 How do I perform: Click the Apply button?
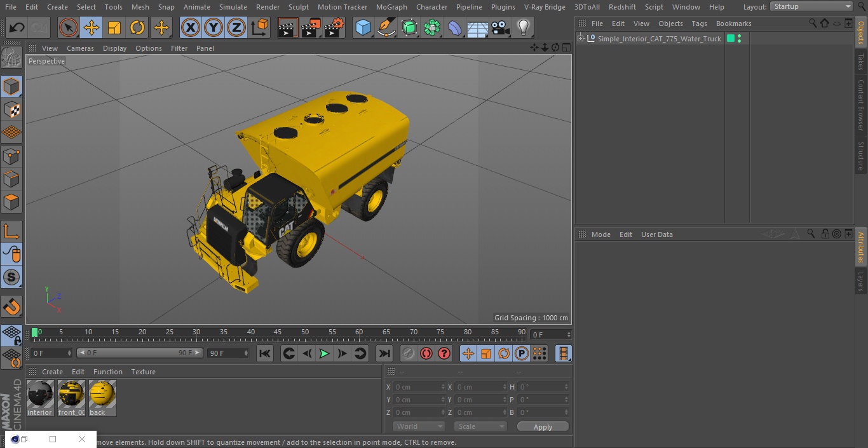tap(543, 427)
